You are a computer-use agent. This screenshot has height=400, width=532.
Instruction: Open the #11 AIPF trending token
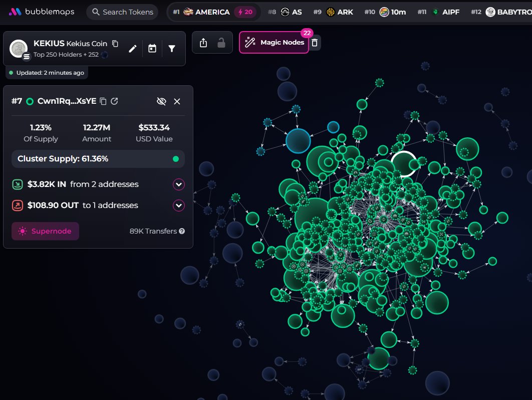[438, 12]
